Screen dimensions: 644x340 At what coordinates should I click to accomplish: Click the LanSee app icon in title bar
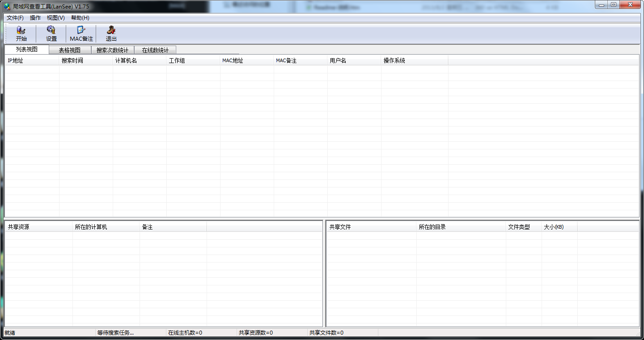pos(7,6)
